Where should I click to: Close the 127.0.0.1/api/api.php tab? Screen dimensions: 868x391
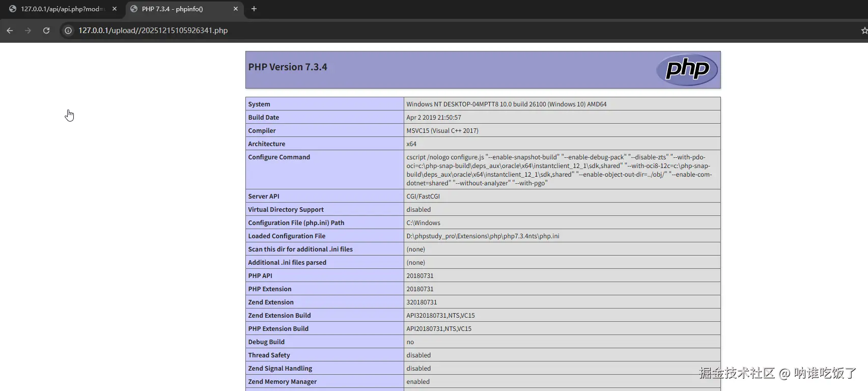coord(115,9)
